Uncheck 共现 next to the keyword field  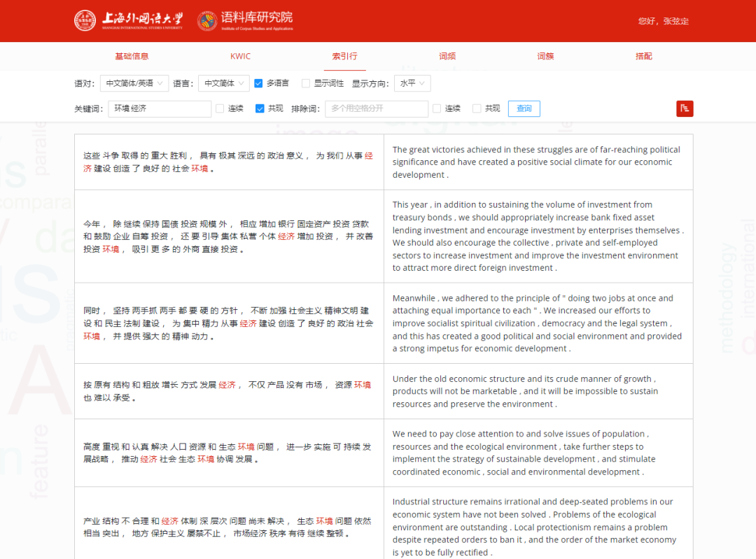(x=260, y=108)
